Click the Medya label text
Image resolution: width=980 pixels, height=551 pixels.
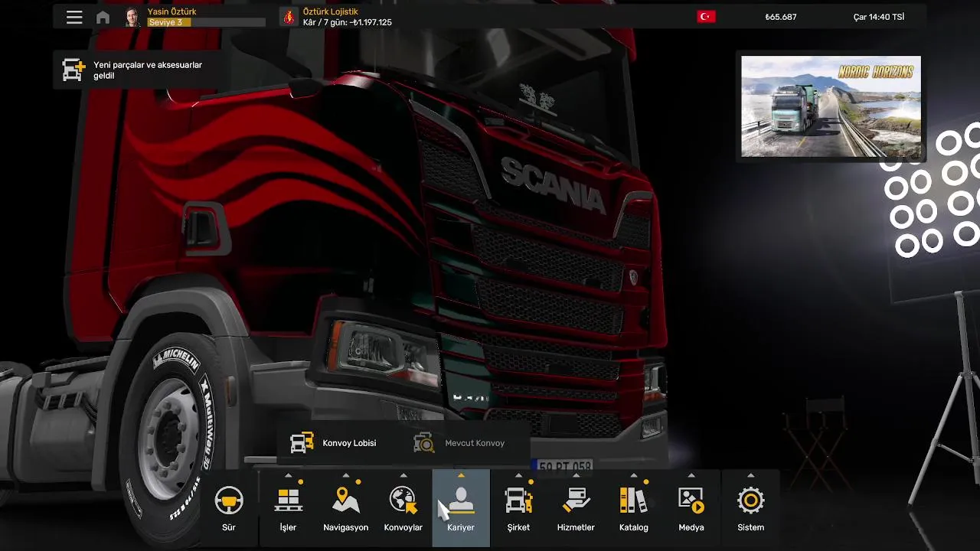click(691, 527)
